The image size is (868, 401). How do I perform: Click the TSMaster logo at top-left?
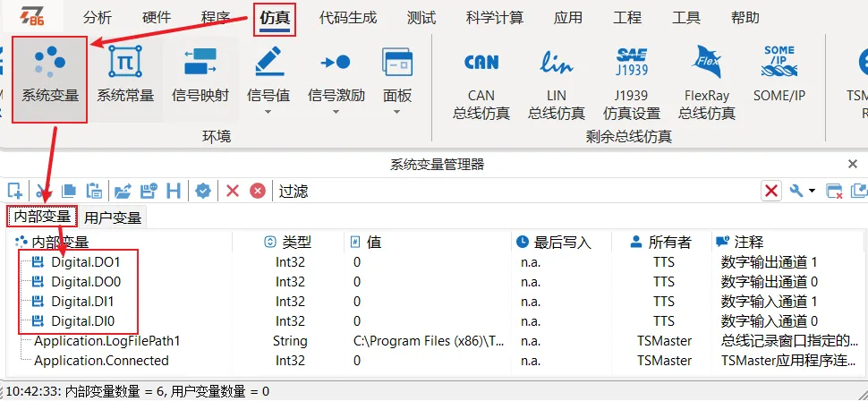(32, 18)
